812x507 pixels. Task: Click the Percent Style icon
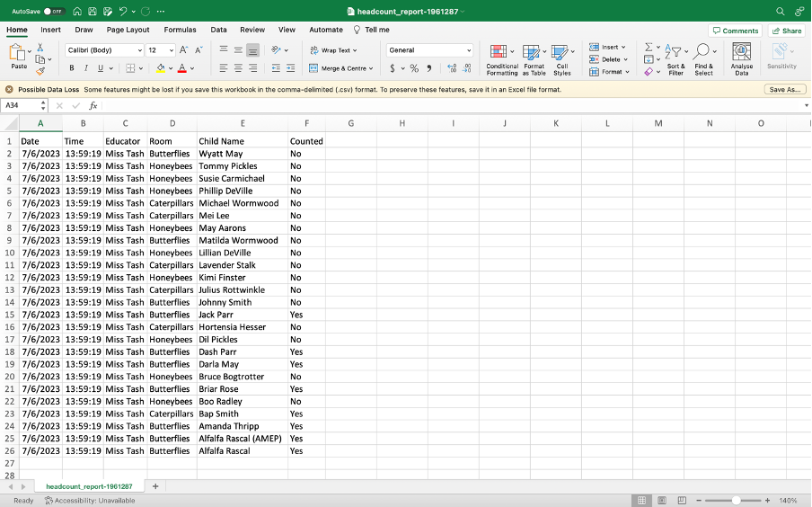414,68
